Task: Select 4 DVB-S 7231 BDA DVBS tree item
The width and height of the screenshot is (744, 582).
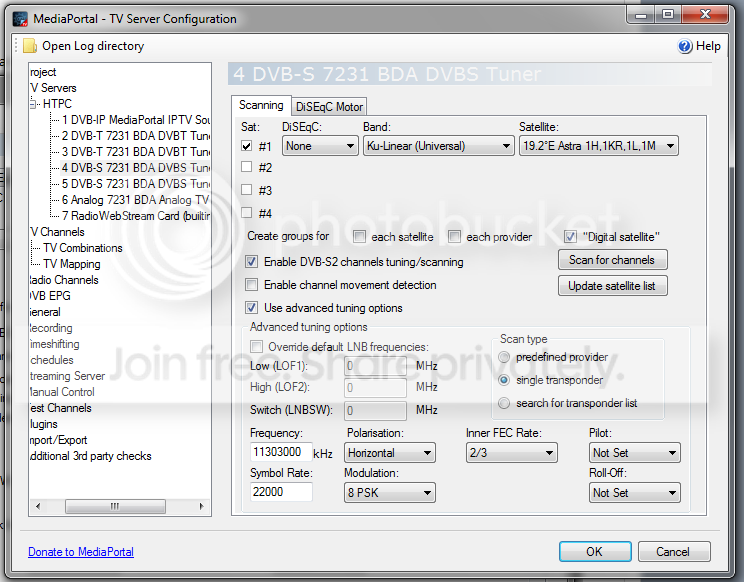Action: pyautogui.click(x=136, y=167)
